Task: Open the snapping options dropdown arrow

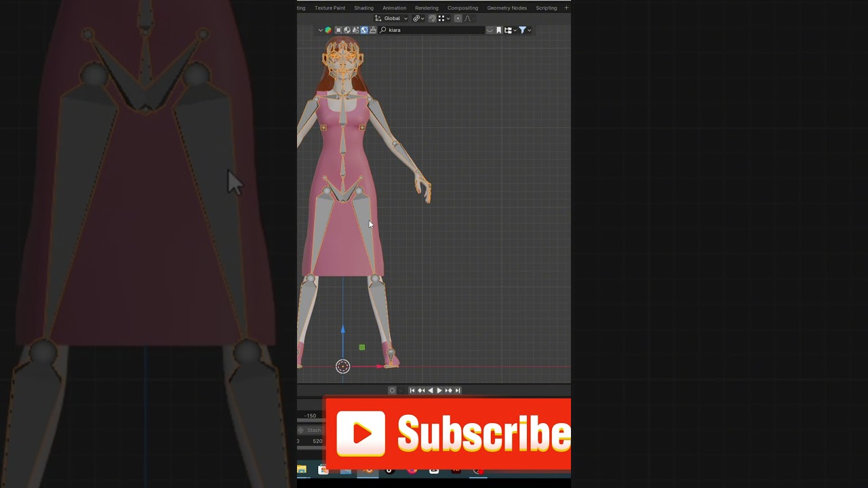Action: [x=448, y=18]
